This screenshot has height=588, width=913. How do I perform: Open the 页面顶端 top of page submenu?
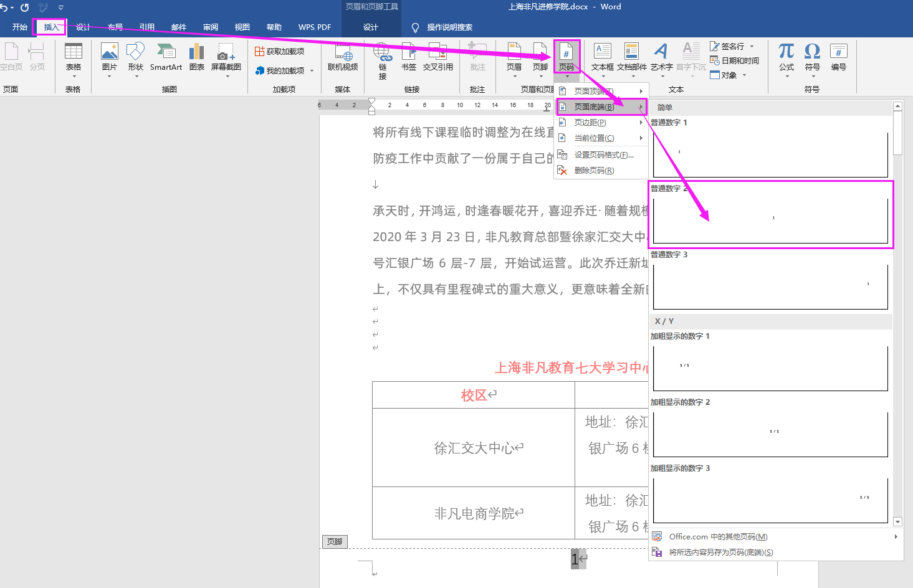pos(602,91)
